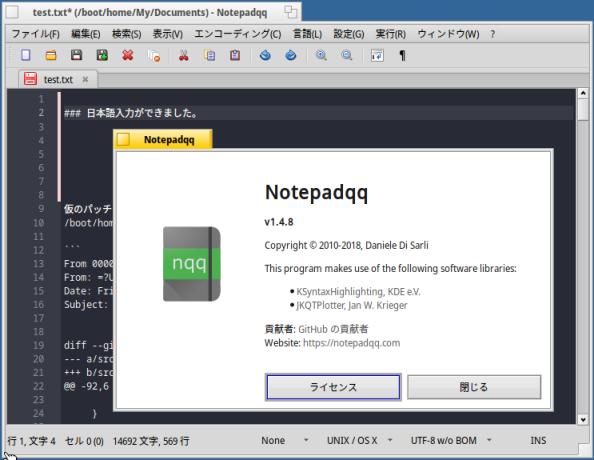Click the v1.4.8 version text
The width and height of the screenshot is (594, 460).
tap(279, 222)
